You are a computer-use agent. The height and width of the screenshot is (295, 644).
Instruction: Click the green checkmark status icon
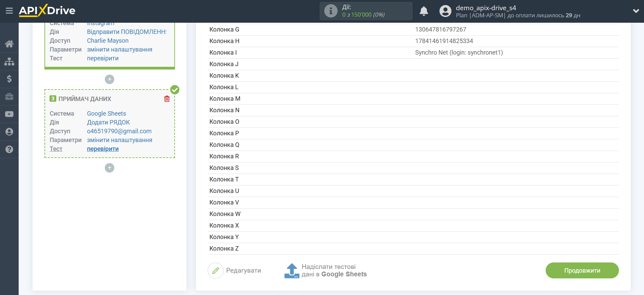(175, 90)
